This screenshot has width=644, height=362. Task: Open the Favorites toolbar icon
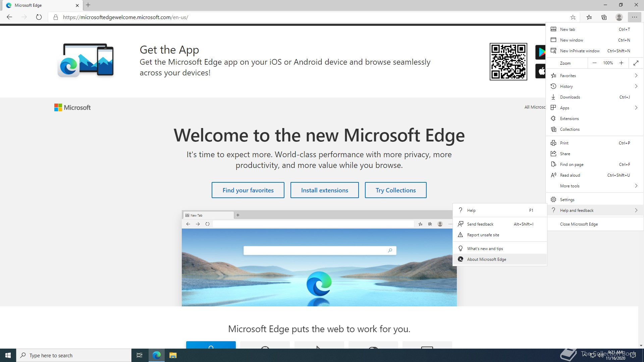(x=589, y=17)
